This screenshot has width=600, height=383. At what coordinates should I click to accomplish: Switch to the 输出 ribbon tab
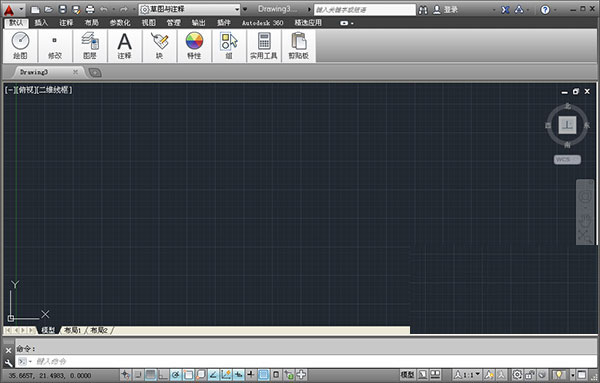coord(199,23)
